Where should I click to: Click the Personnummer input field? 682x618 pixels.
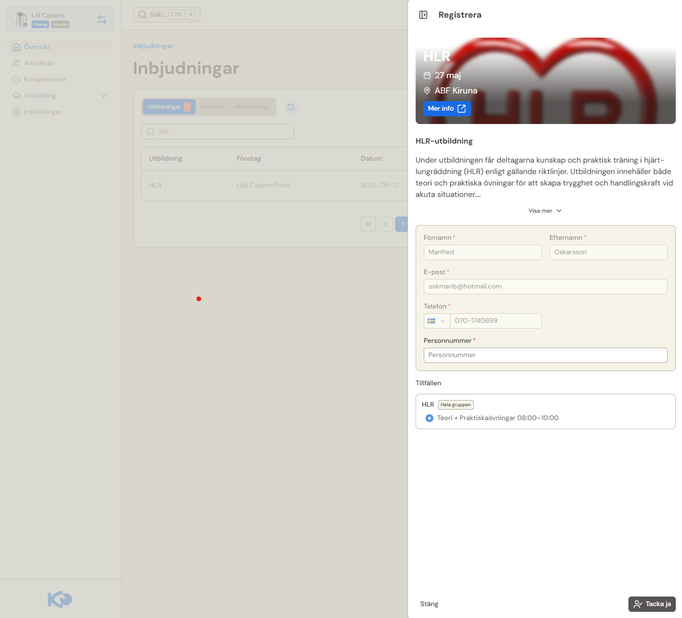[545, 355]
